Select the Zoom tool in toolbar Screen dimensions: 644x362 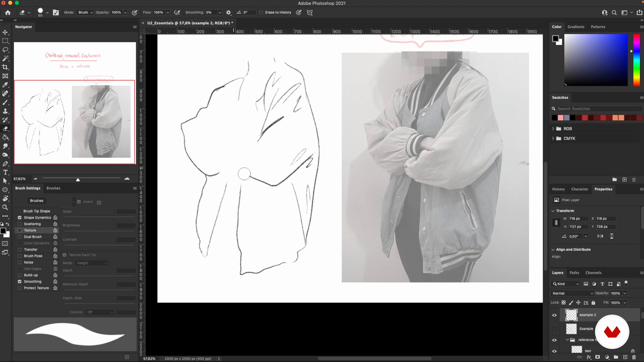coord(5,207)
